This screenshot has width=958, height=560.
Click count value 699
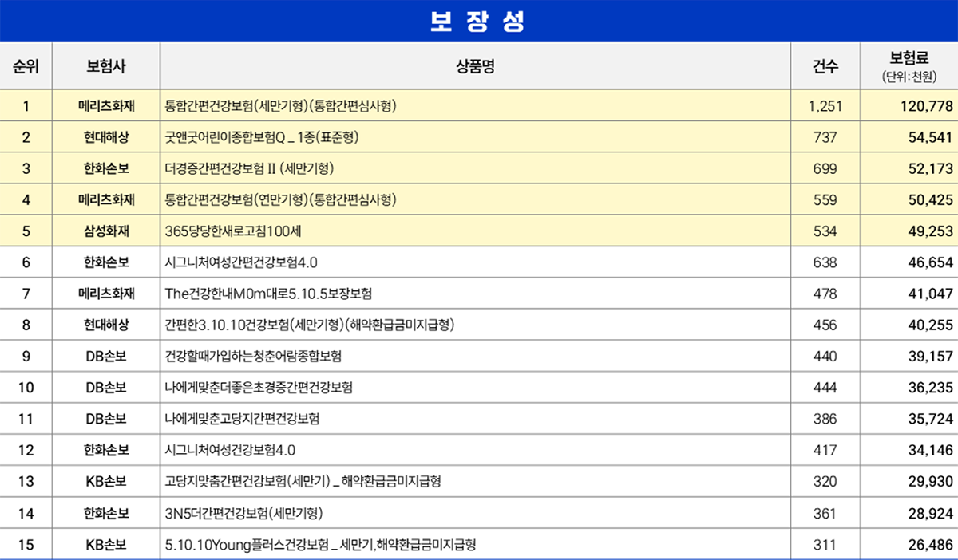(x=825, y=168)
